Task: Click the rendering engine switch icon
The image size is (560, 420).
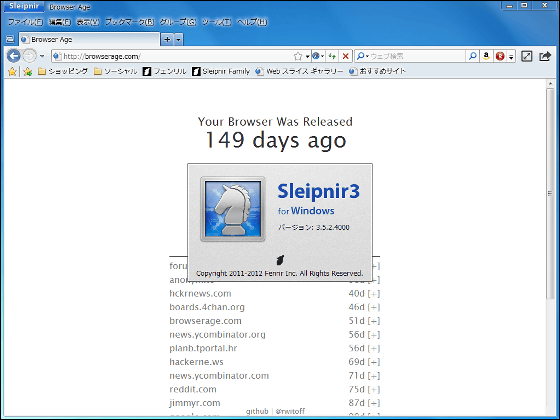Action: [315, 56]
